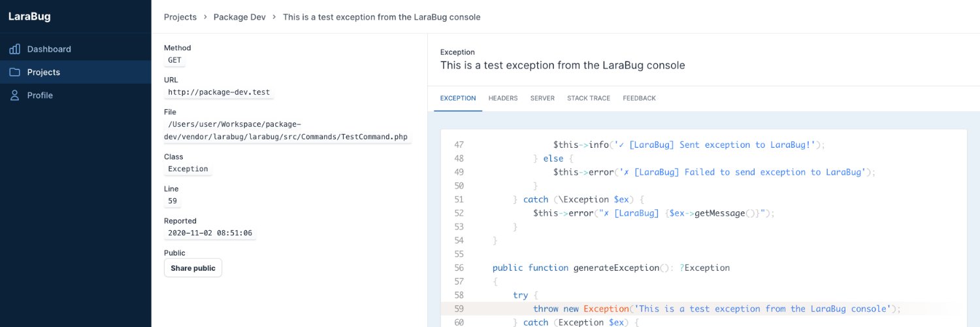980x327 pixels.
Task: Click code line 56 generateException function
Action: click(611, 267)
